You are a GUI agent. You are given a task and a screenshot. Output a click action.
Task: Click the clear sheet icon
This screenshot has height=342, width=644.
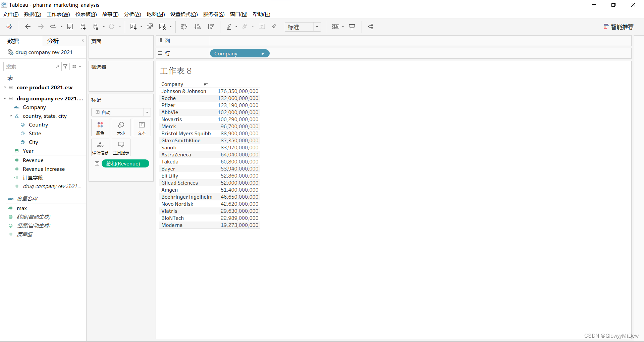(x=163, y=27)
